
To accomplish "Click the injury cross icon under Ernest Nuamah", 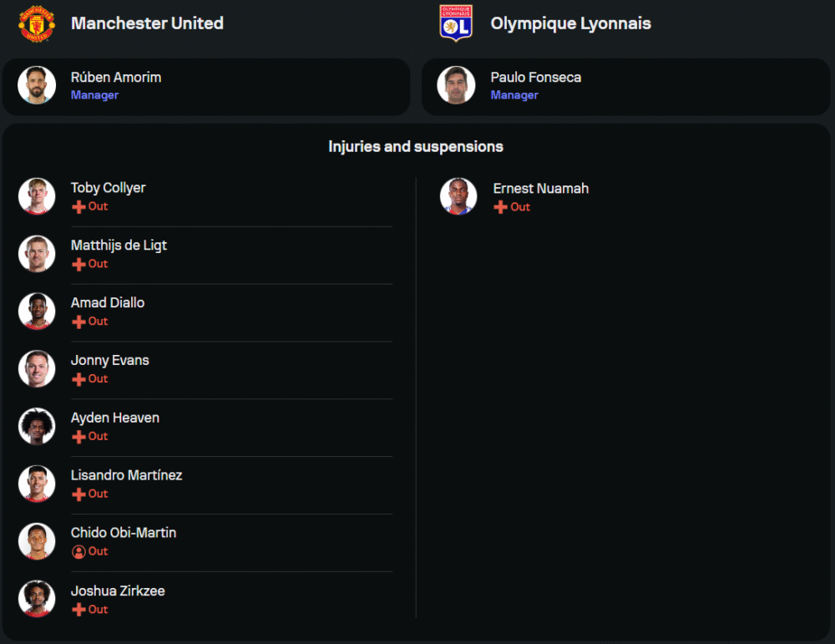I will point(500,207).
